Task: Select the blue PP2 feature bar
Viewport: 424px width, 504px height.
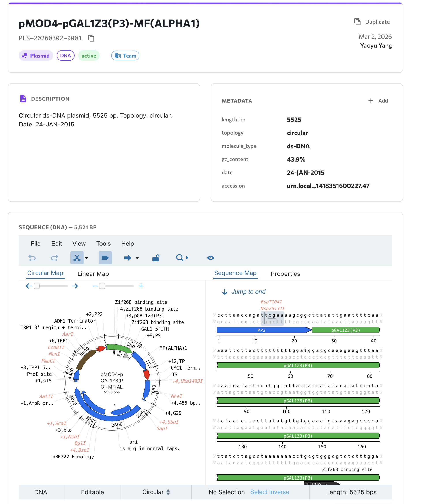Action: pos(264,330)
